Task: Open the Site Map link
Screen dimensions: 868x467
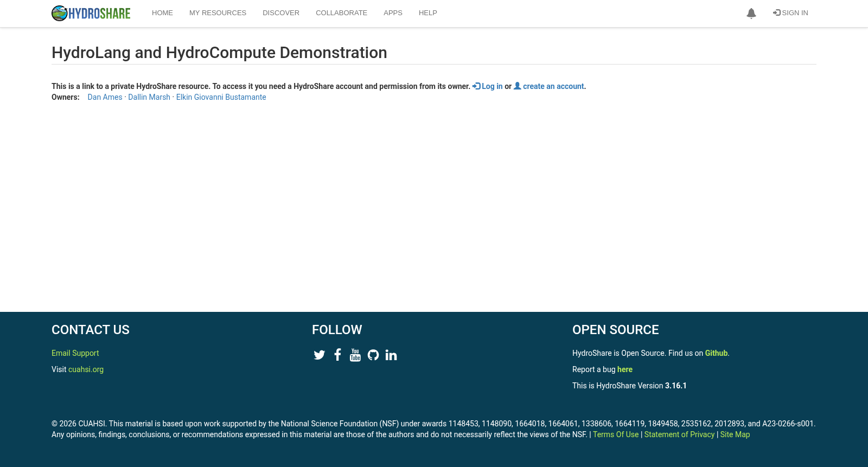Action: tap(735, 434)
